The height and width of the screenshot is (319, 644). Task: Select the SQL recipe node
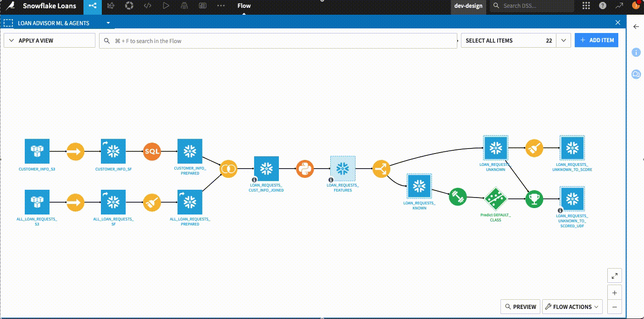coord(152,151)
